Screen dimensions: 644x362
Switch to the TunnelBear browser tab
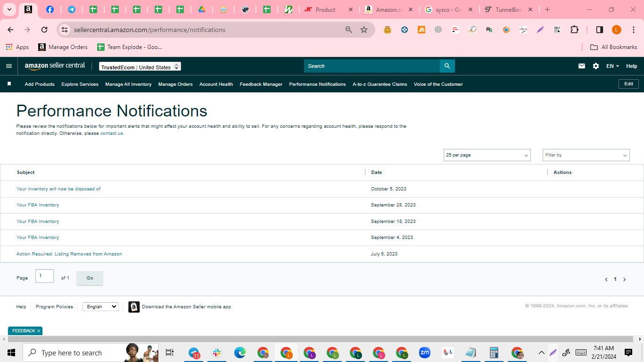[x=508, y=9]
